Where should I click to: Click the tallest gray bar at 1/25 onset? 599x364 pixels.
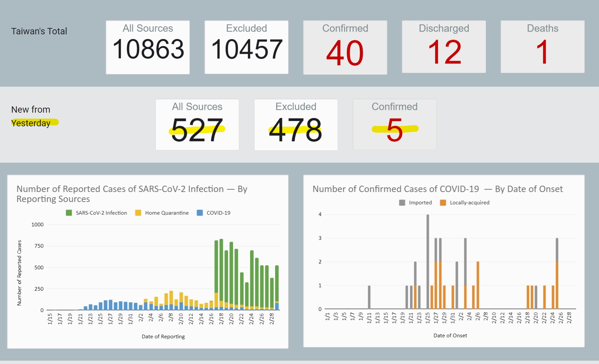click(x=428, y=262)
